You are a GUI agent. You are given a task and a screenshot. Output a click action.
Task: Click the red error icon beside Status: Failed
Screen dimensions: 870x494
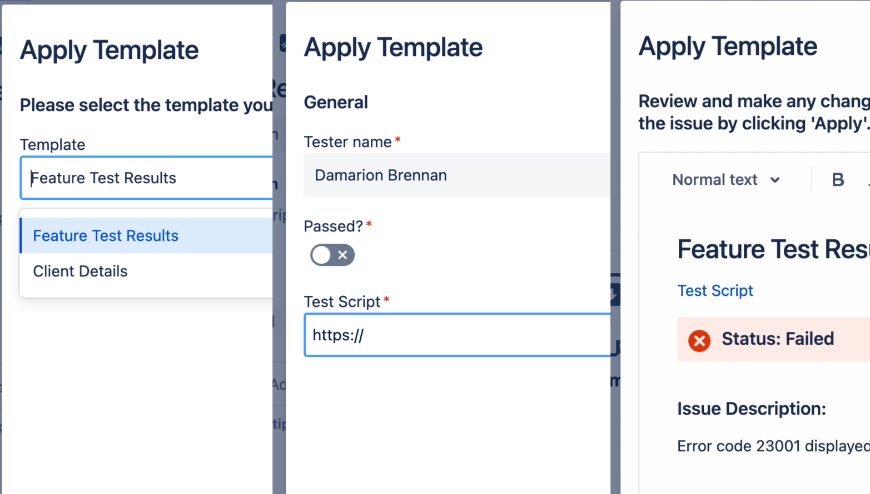coord(699,340)
